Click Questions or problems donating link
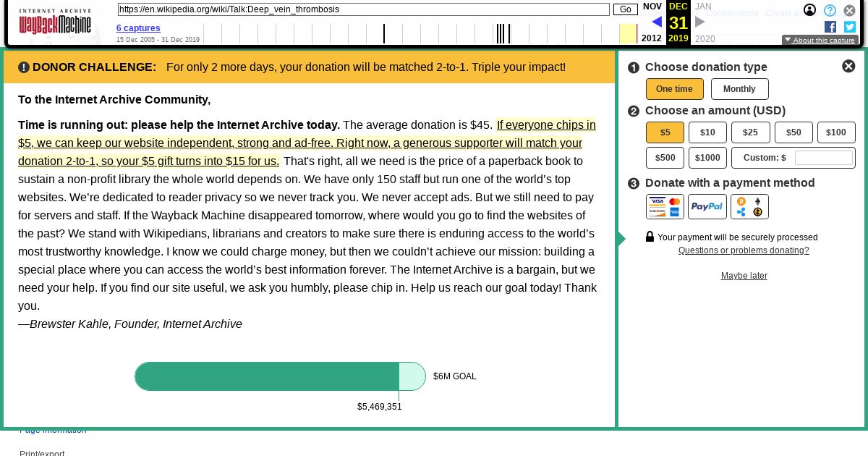This screenshot has height=456, width=868. coord(744,250)
